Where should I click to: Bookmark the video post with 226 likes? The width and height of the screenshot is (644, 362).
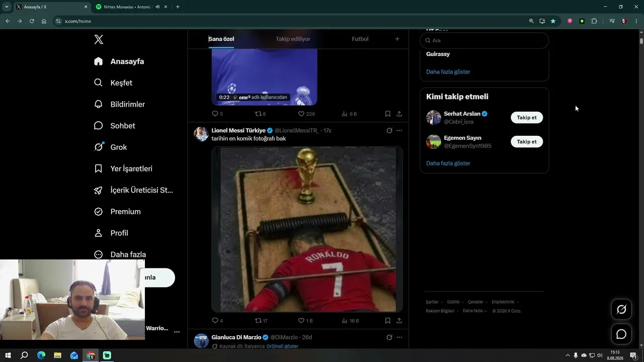(388, 114)
